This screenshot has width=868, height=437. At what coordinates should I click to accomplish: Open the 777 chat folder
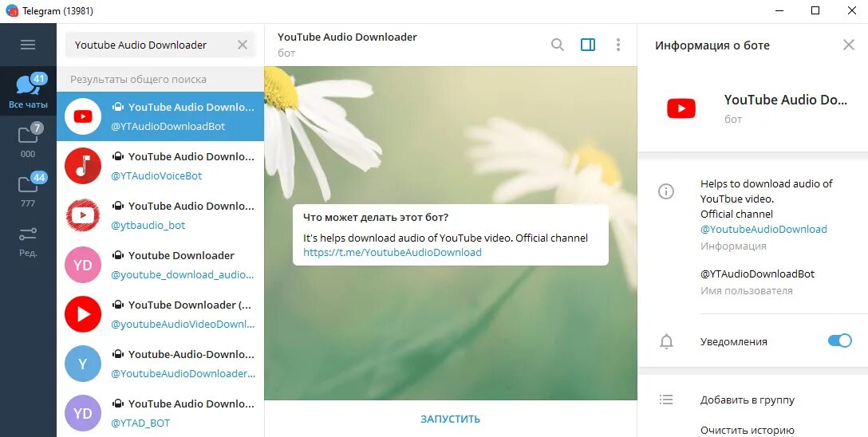tap(28, 190)
